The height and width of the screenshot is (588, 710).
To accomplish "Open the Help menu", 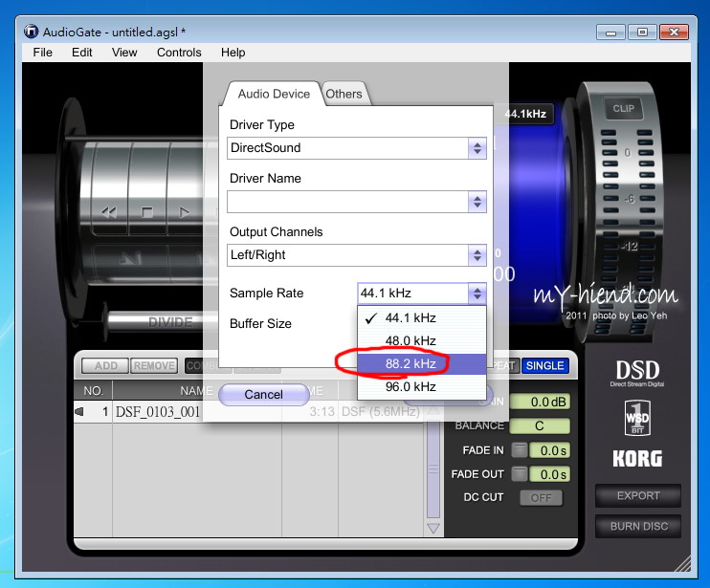I will pyautogui.click(x=233, y=53).
